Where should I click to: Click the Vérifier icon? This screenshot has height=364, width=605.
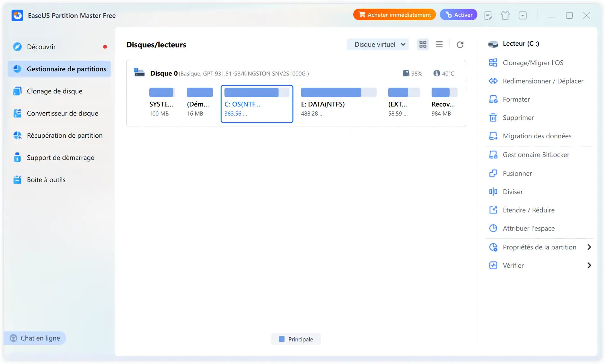point(493,265)
